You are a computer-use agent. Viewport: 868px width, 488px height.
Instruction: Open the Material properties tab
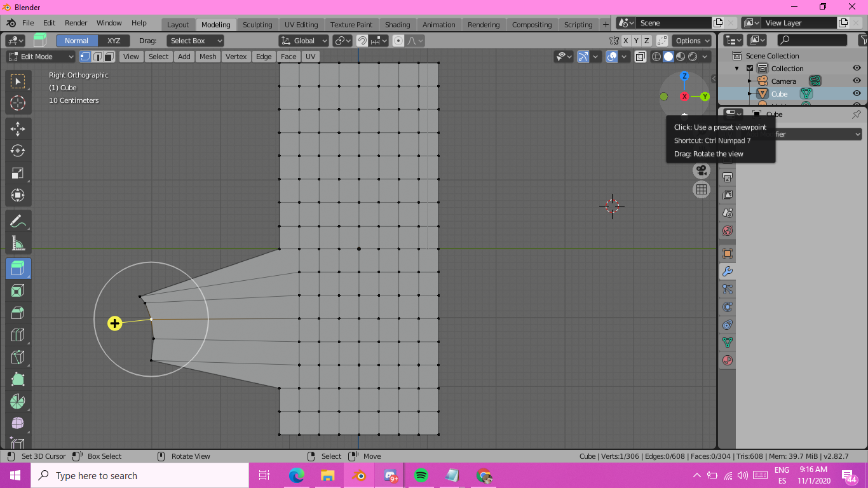(728, 360)
